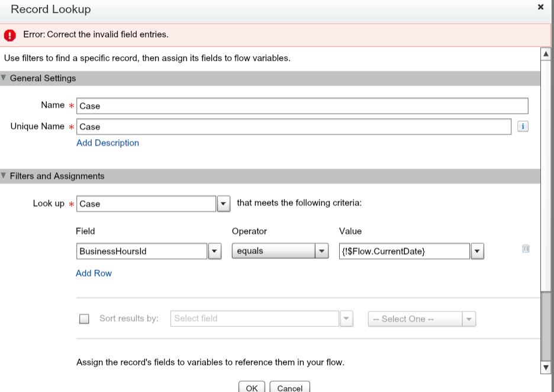This screenshot has width=554, height=392.
Task: Click the red error alert icon
Action: (x=10, y=35)
